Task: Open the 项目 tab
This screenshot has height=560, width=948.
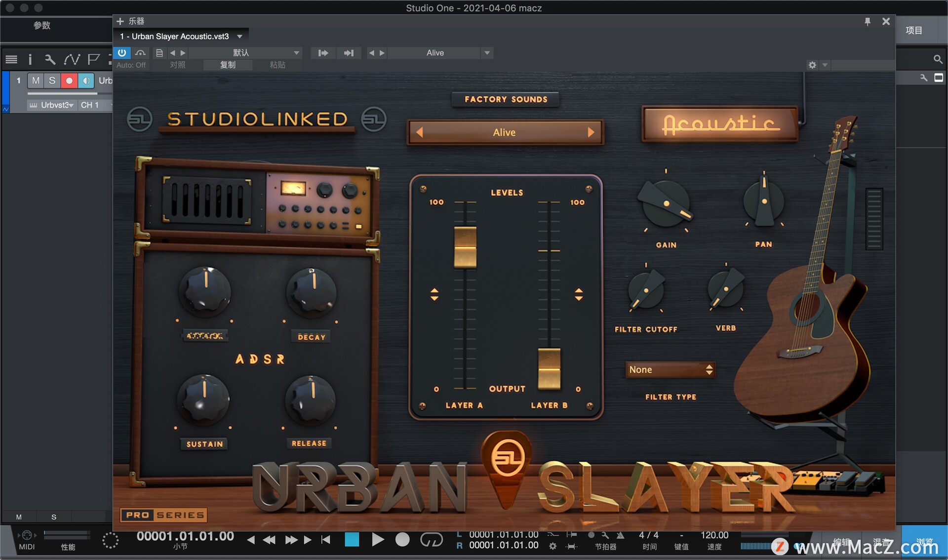Action: pos(913,30)
